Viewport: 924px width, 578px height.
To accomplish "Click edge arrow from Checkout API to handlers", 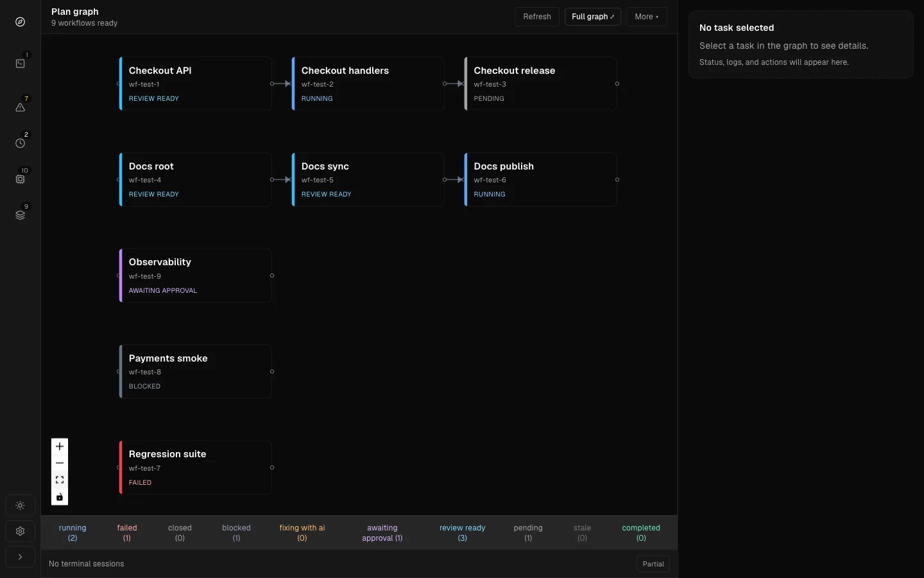I will point(282,83).
